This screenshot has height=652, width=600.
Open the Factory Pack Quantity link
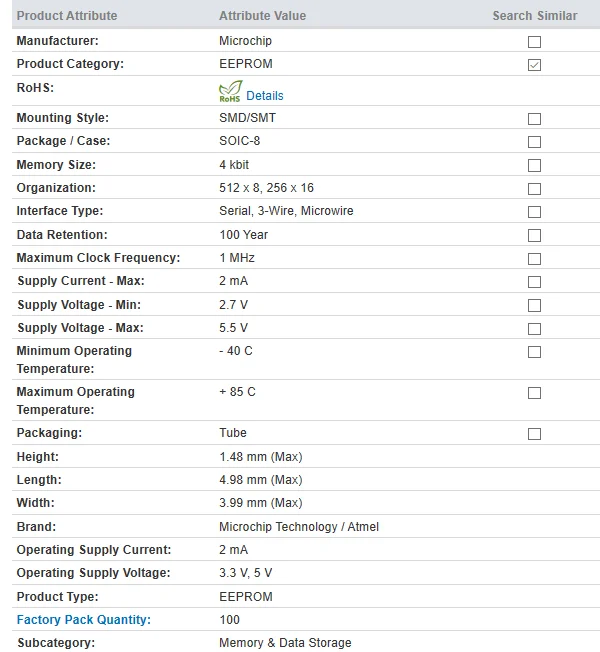point(84,620)
